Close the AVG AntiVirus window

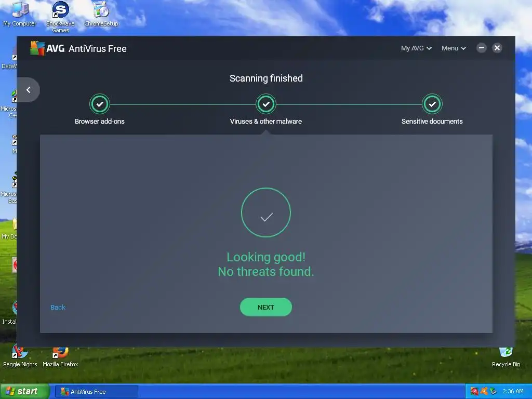click(x=497, y=48)
